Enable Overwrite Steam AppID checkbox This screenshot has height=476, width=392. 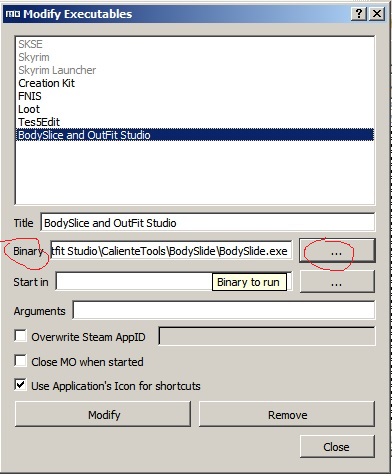pyautogui.click(x=20, y=336)
